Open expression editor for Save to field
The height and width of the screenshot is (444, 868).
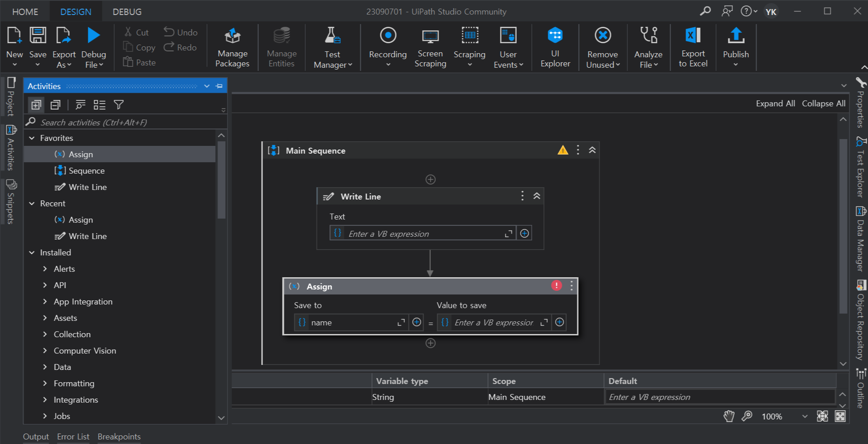401,322
